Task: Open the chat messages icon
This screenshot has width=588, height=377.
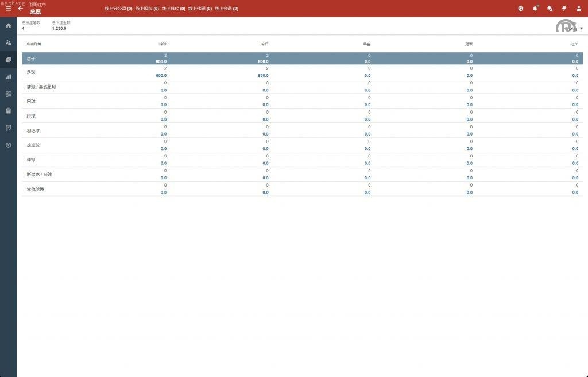Action: point(550,9)
